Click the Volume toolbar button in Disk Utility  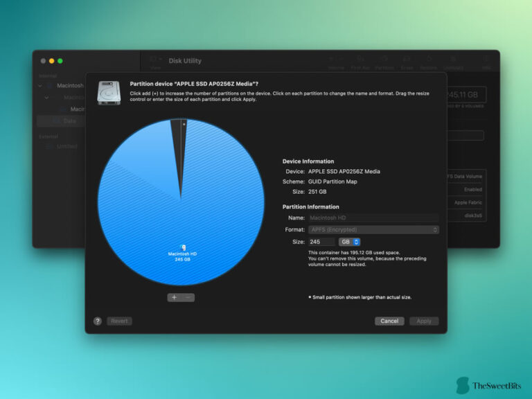coord(336,63)
